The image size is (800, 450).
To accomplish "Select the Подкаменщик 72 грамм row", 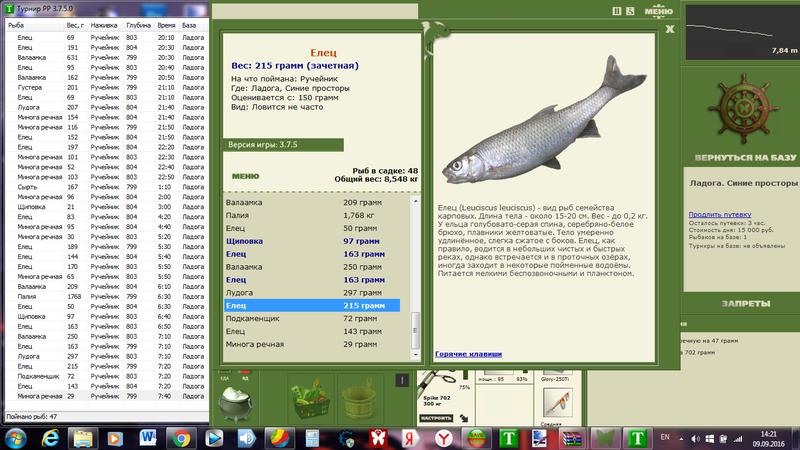I will 312,318.
